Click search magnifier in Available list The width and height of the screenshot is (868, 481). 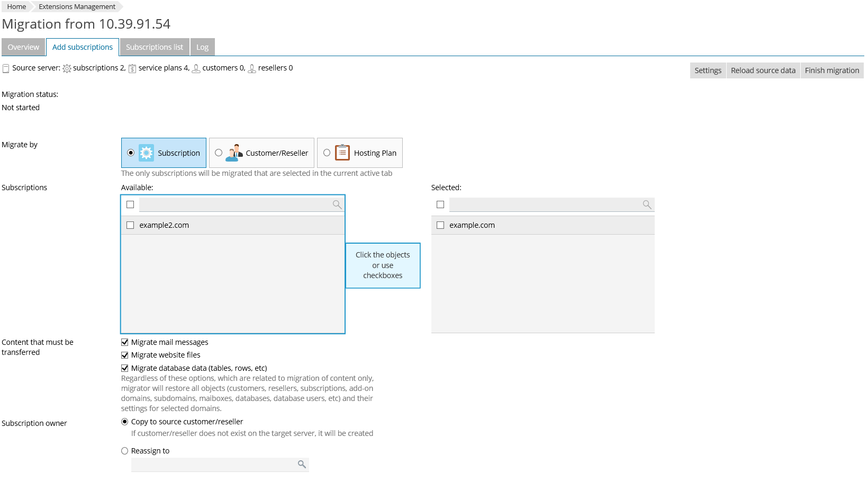[337, 204]
